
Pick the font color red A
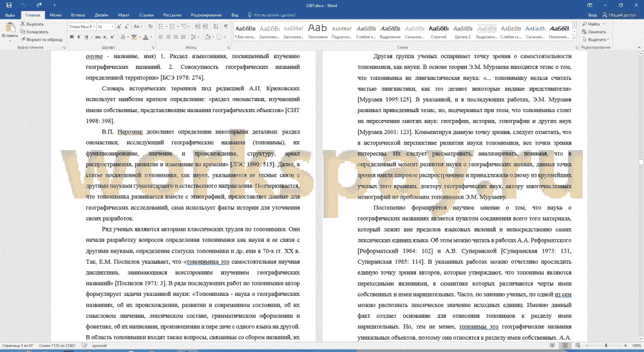click(146, 37)
